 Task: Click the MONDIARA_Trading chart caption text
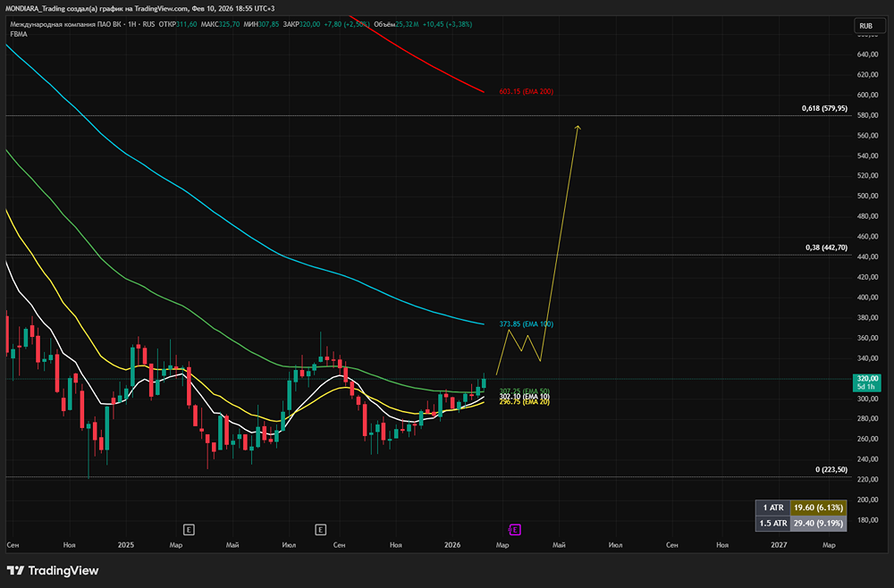[139, 9]
